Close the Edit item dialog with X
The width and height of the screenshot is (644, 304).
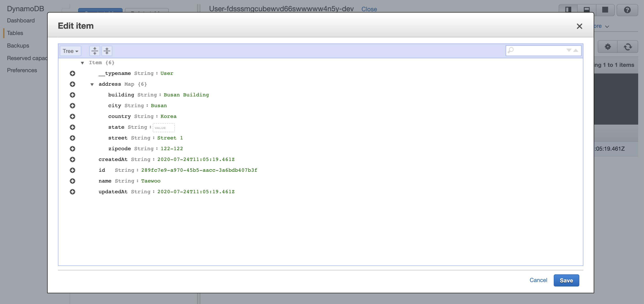click(579, 26)
